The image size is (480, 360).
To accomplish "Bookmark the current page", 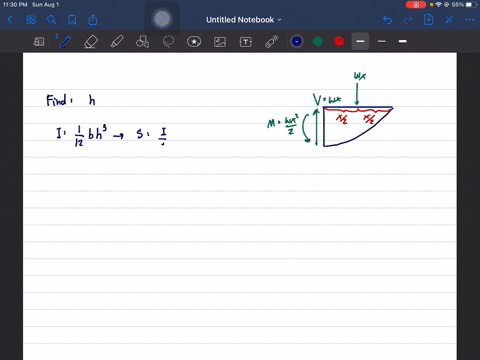I will (72, 20).
